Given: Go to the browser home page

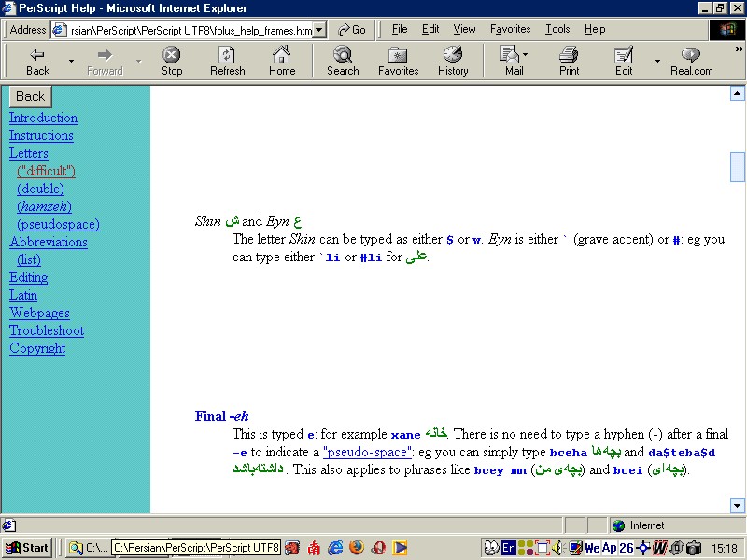Looking at the screenshot, I should point(282,61).
